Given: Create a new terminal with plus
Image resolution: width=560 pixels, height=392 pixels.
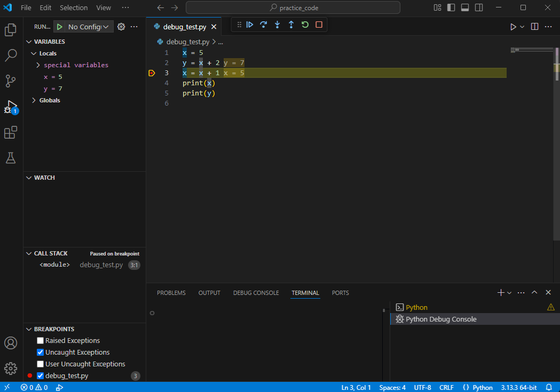Looking at the screenshot, I should pos(501,292).
